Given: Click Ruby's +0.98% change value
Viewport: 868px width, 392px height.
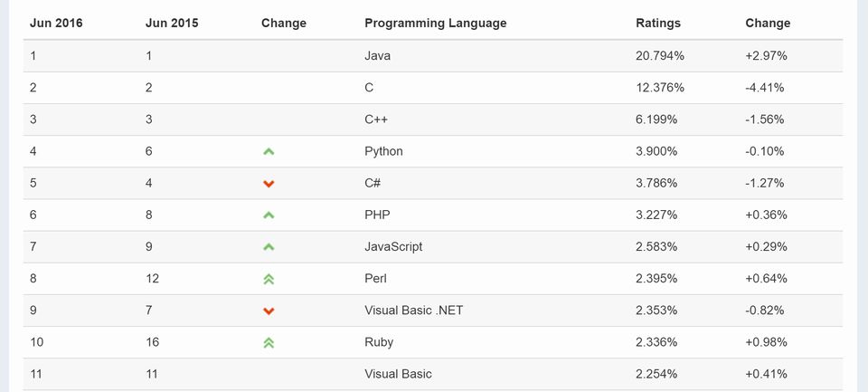Looking at the screenshot, I should (766, 342).
